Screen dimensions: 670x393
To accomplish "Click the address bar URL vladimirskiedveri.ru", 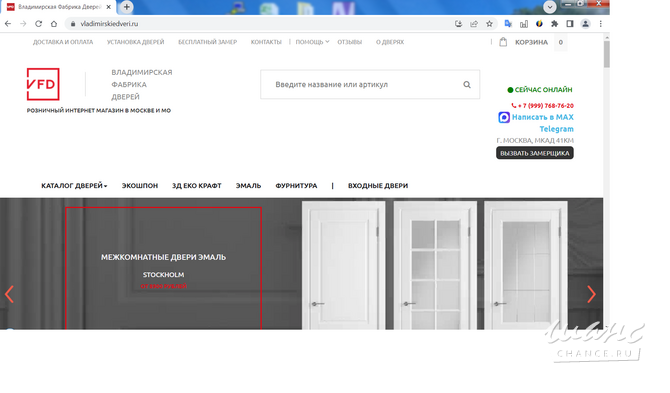I will coord(109,24).
